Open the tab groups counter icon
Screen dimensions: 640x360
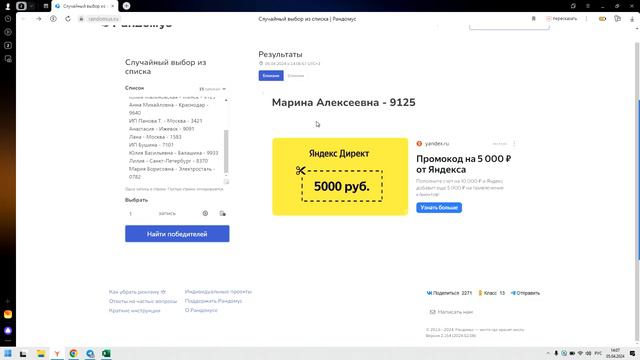(21, 6)
